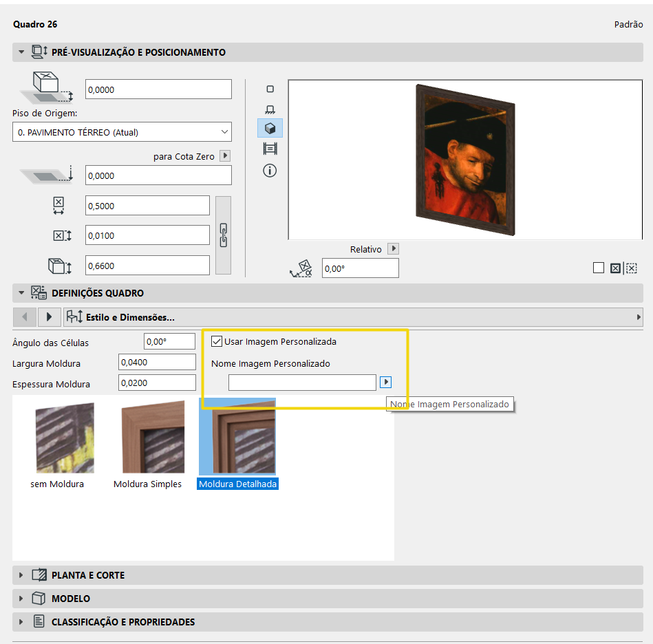Toggle the dimension link chain button
This screenshot has height=644, width=653.
(223, 235)
